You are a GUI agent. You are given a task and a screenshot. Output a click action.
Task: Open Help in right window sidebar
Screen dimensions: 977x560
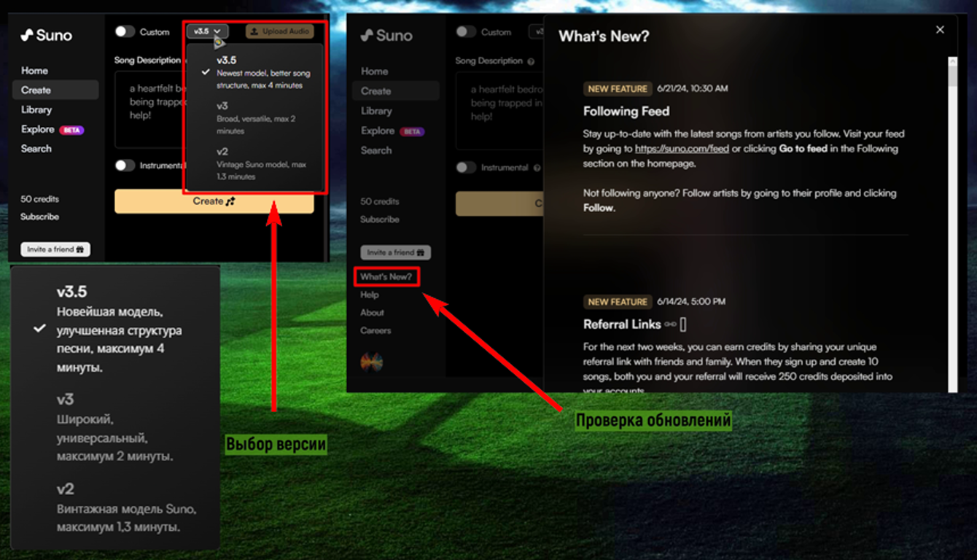[370, 295]
